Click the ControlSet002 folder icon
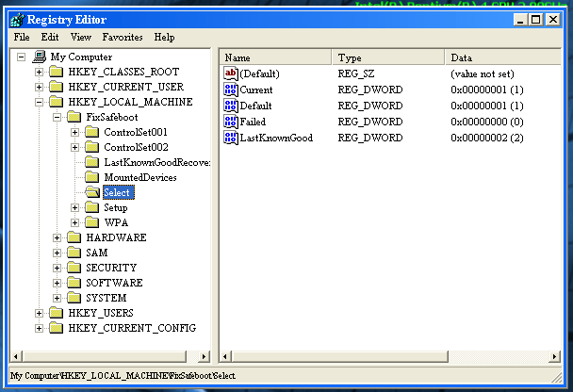 point(92,147)
